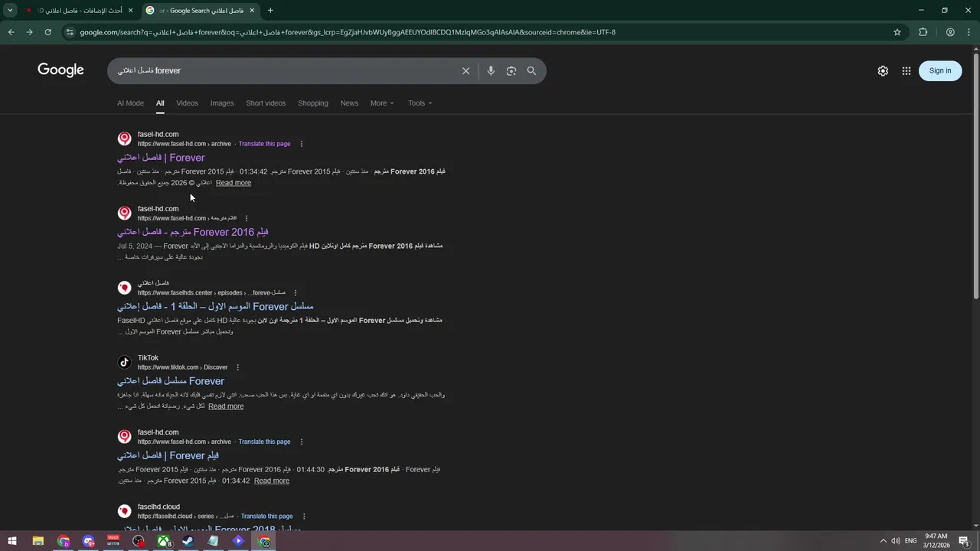Open the Xbox app from the taskbar
The height and width of the screenshot is (551, 980).
click(163, 541)
